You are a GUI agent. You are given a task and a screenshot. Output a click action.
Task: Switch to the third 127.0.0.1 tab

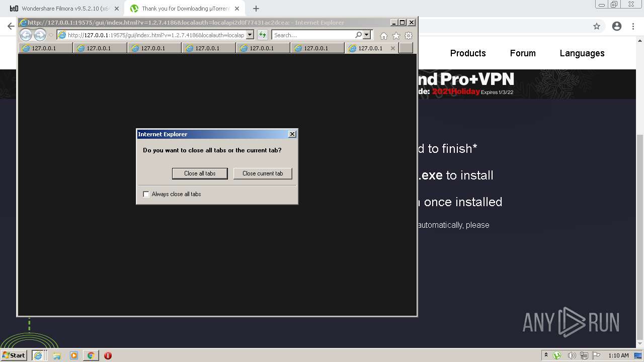coord(154,48)
